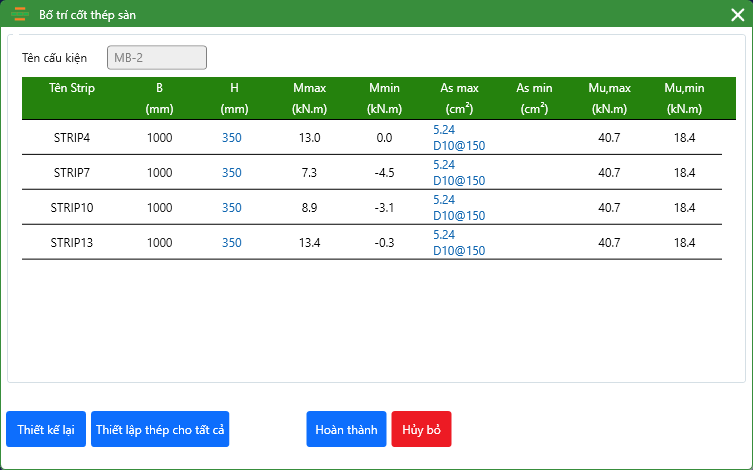Close the Bố trí cốt thép sàn dialog
Screen dimensions: 753x470
pyautogui.click(x=738, y=15)
